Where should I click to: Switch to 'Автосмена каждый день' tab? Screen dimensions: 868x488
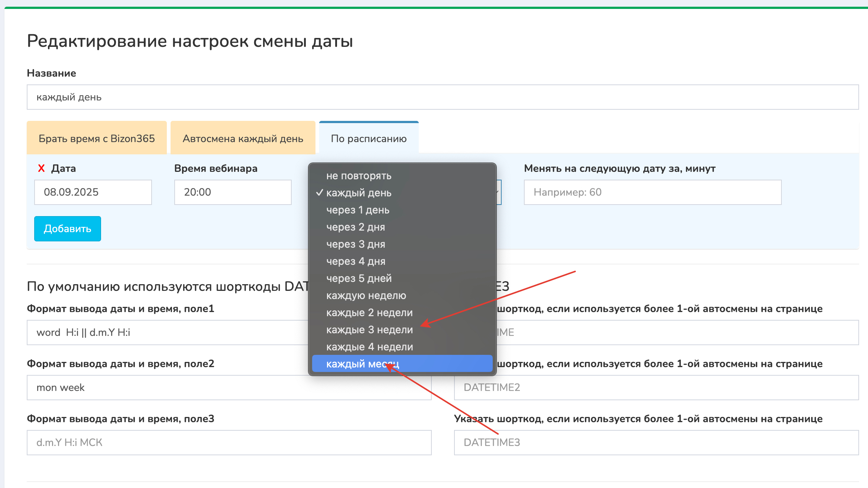pyautogui.click(x=243, y=138)
